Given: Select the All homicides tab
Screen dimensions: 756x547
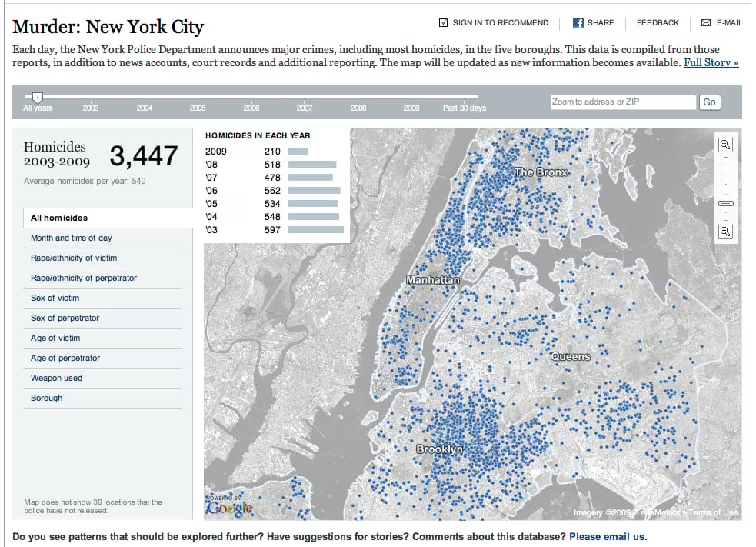Looking at the screenshot, I should tap(108, 218).
